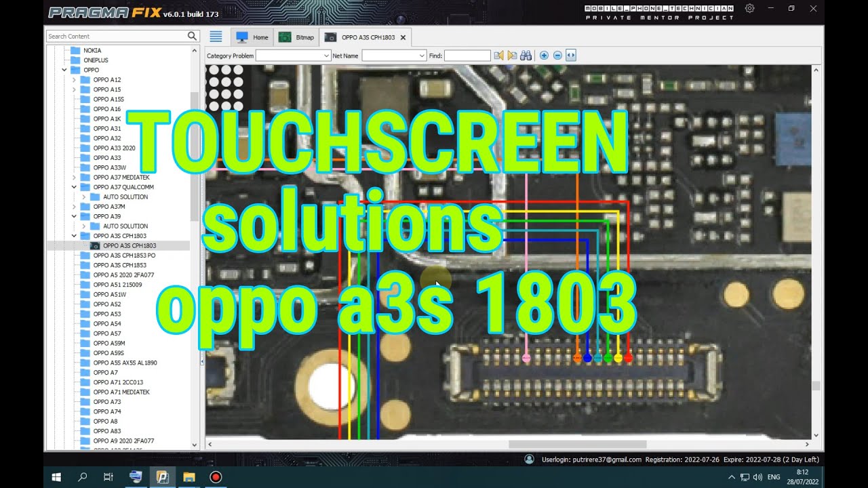Toggle the sidebar list menu icon
Viewport: 868px width, 488px height.
pyautogui.click(x=216, y=37)
